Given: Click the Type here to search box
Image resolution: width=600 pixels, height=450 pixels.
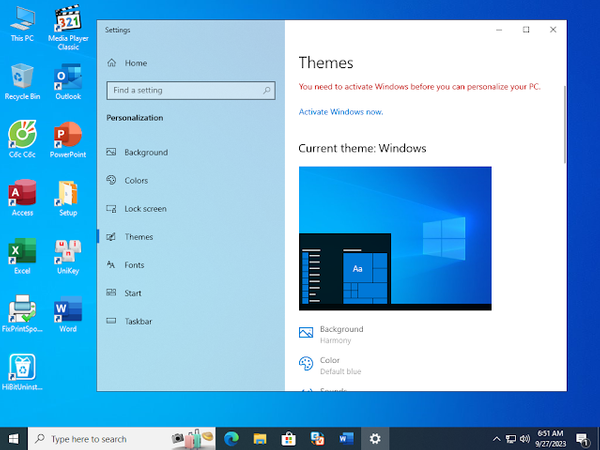Looking at the screenshot, I should (x=122, y=439).
